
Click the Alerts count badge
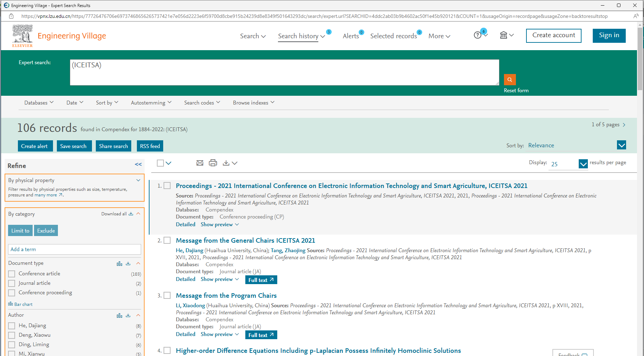pyautogui.click(x=361, y=32)
